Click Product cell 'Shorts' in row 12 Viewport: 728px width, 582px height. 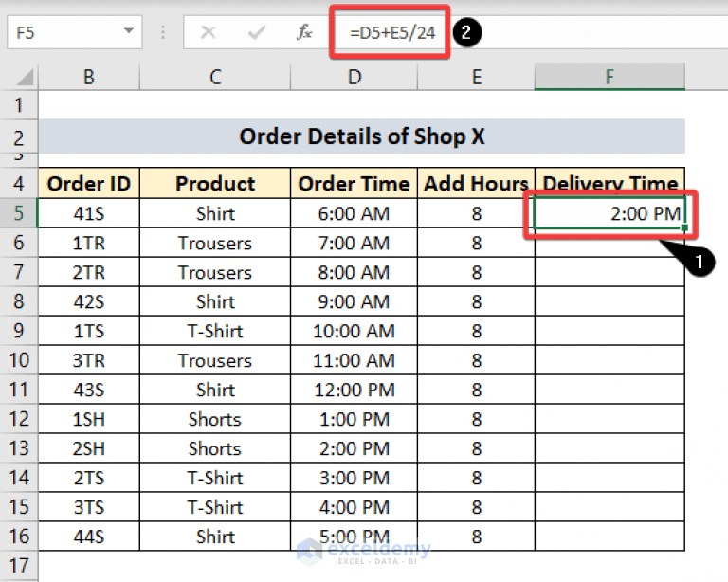(x=215, y=419)
